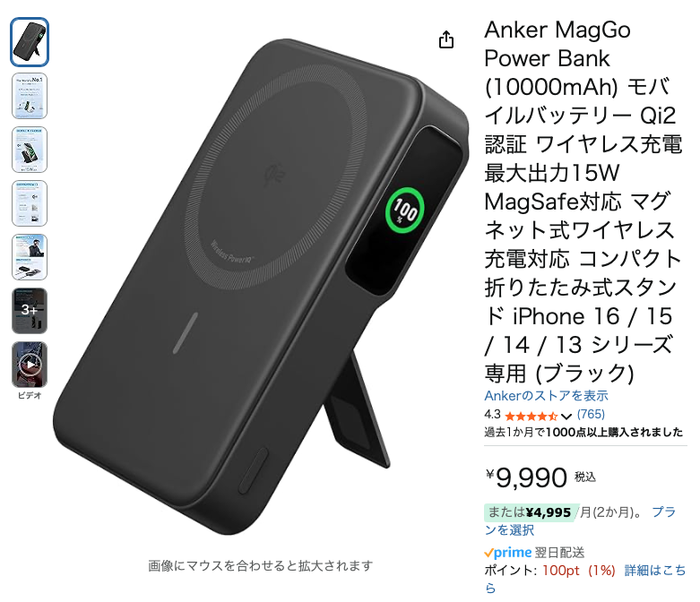Select the fourth product thumbnail with specs
The width and height of the screenshot is (700, 602).
click(30, 203)
